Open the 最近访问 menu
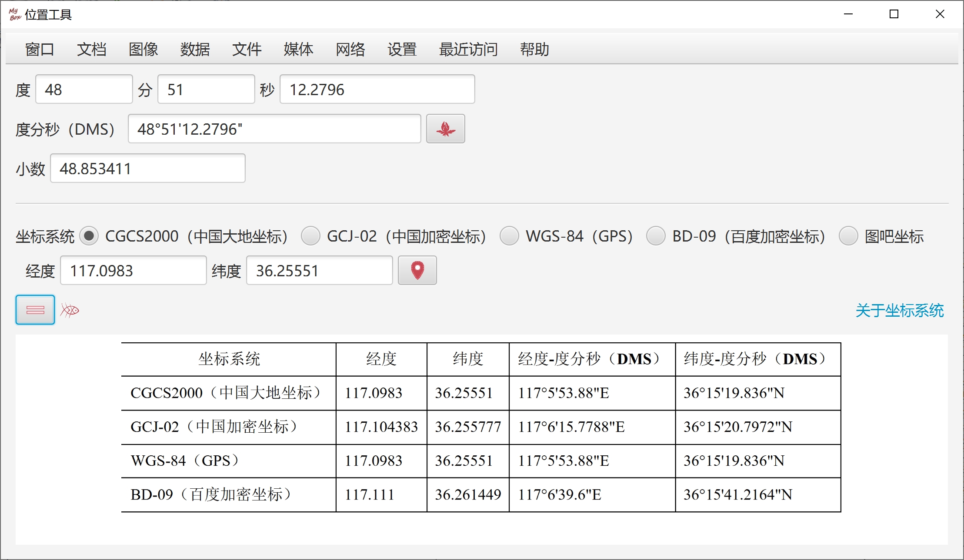 tap(468, 49)
